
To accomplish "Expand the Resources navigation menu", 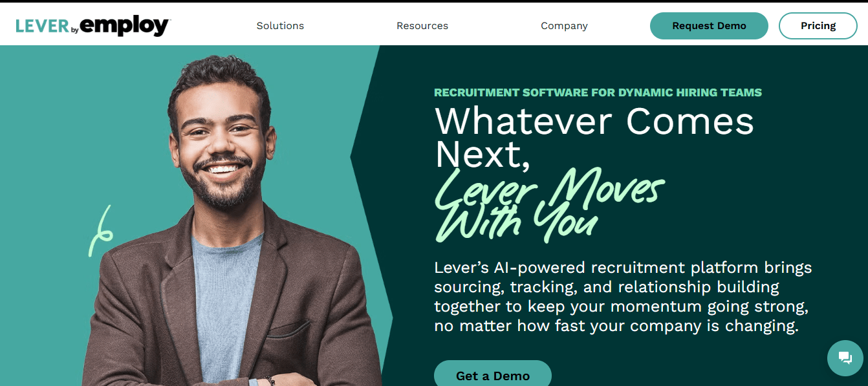I will click(422, 26).
